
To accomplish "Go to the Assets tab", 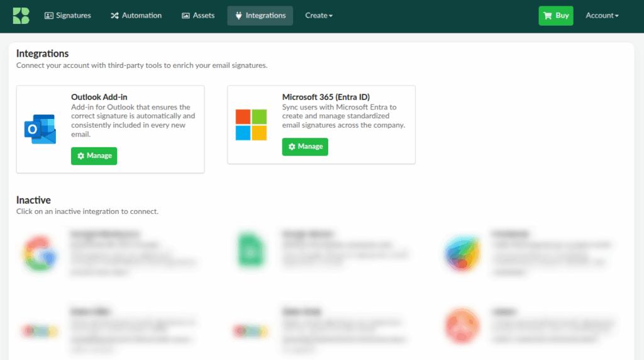I will pos(198,16).
